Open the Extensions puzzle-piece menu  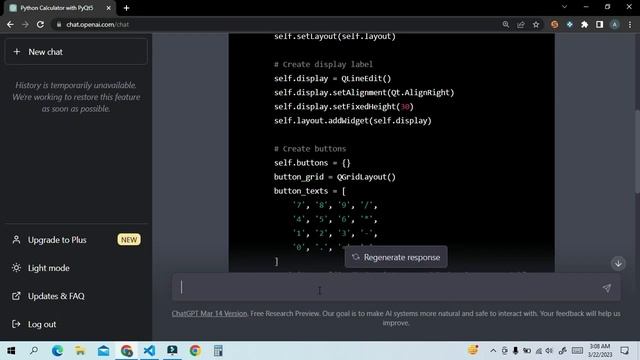pos(584,24)
